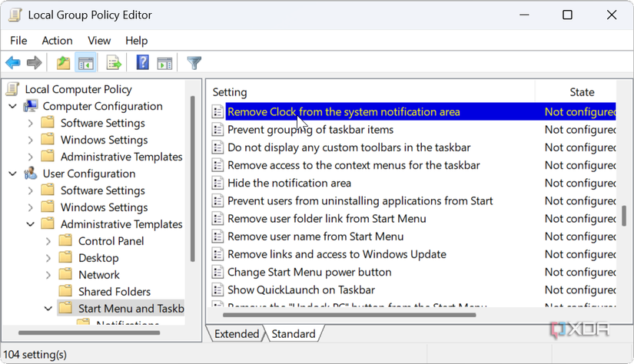Select Shared Folders in the tree

click(x=115, y=292)
